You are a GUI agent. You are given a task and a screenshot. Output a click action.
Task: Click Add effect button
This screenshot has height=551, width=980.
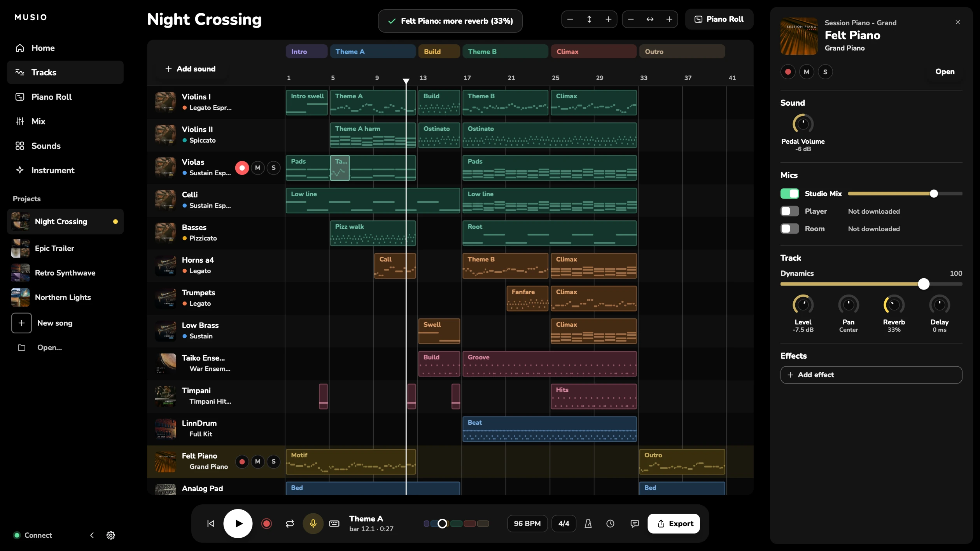[871, 375]
